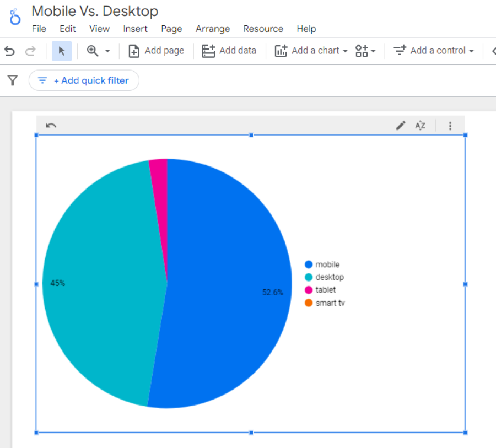This screenshot has width=496, height=448.
Task: Click the mobile legend blue dot
Action: [x=309, y=264]
